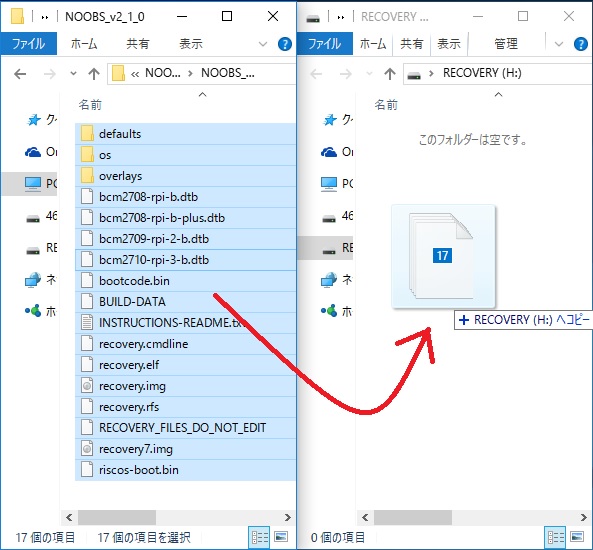Open 表示 tab in NOOBS window
This screenshot has height=550, width=593.
191,44
